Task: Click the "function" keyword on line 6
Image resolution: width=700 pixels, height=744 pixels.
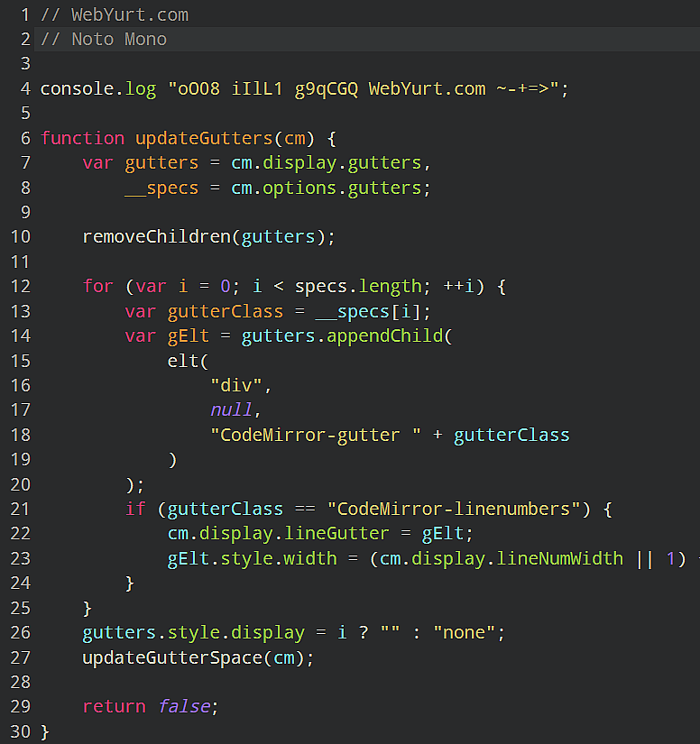Action: (82, 138)
